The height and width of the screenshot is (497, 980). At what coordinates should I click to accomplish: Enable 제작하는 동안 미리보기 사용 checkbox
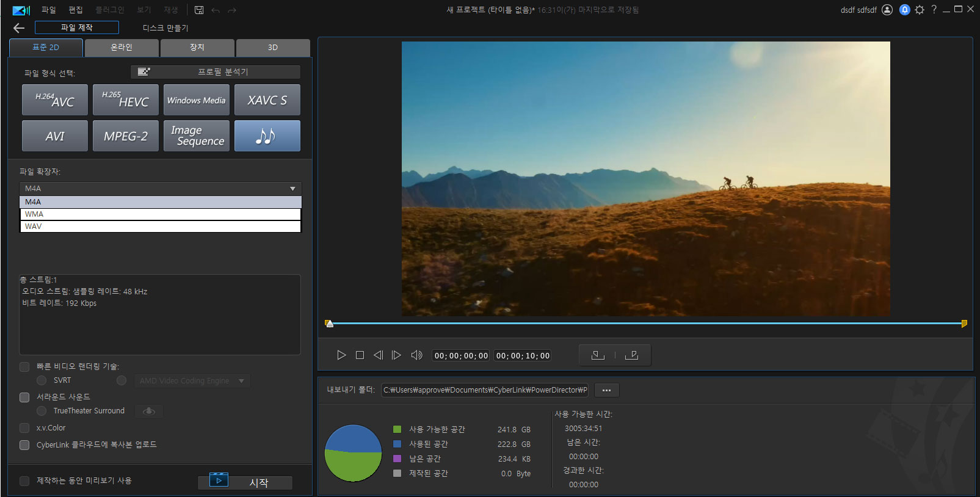(24, 481)
